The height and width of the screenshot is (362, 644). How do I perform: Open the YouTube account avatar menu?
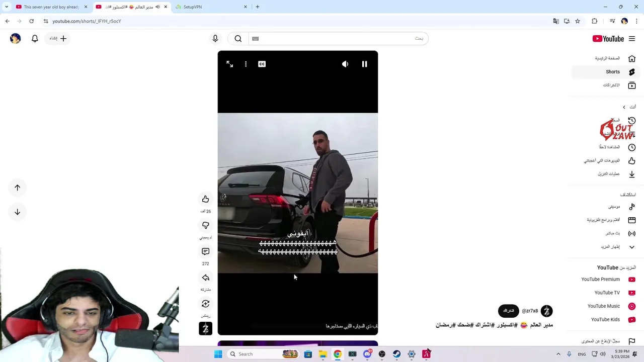pos(15,39)
